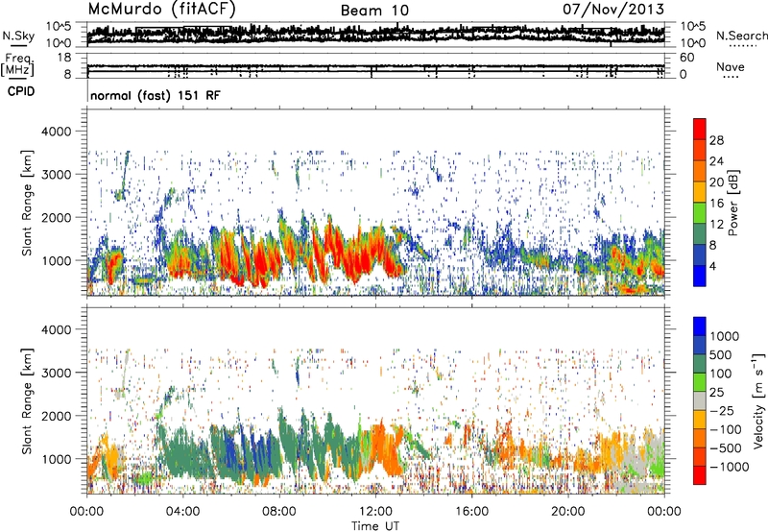Screen dimensions: 768x532
Task: Click the '16' tick on the Power colorbar
Action: click(716, 204)
